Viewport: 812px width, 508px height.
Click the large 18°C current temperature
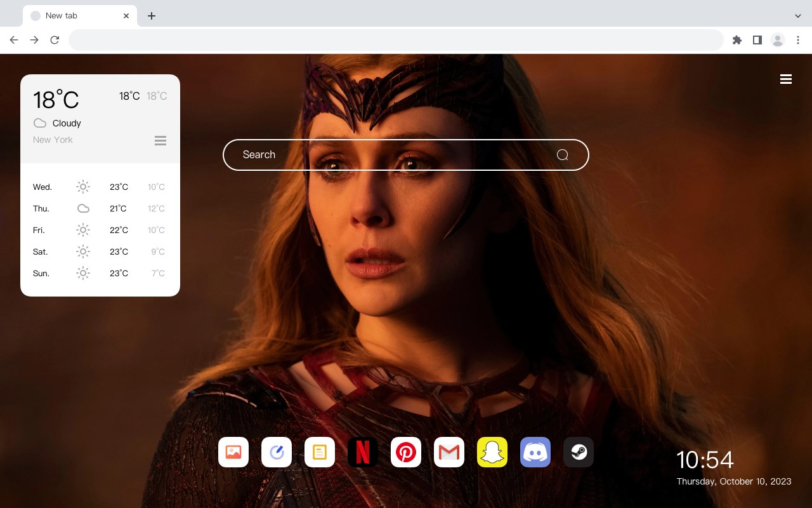pyautogui.click(x=56, y=100)
